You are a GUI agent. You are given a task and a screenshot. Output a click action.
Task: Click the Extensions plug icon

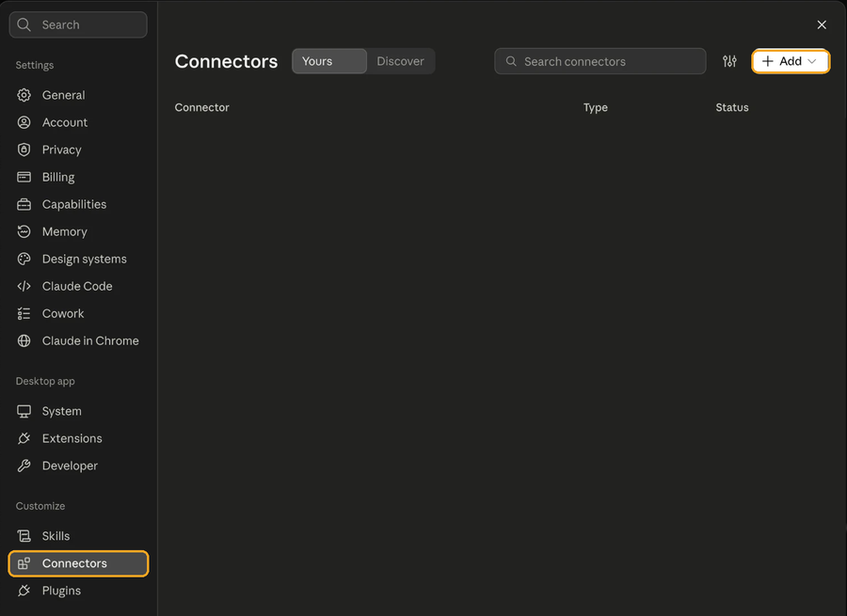tap(24, 438)
